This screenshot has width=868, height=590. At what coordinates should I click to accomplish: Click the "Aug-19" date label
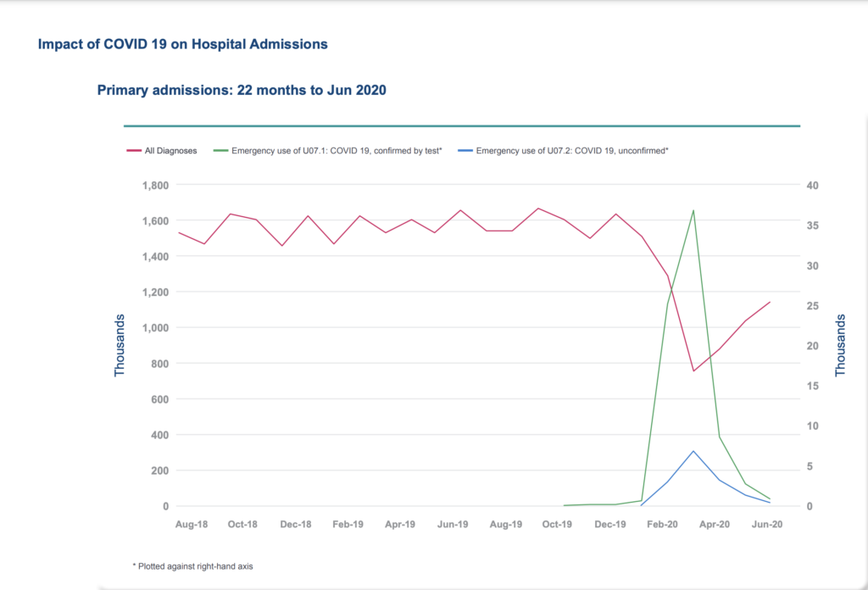505,524
